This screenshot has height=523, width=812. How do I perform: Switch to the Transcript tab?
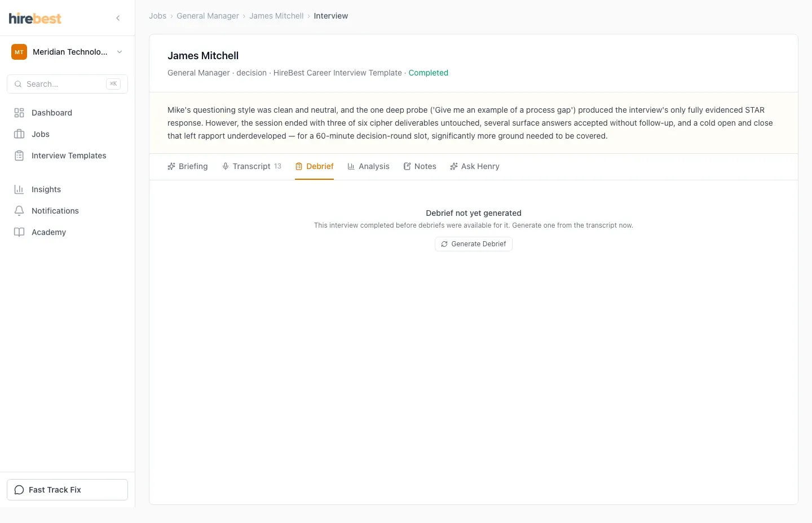251,166
